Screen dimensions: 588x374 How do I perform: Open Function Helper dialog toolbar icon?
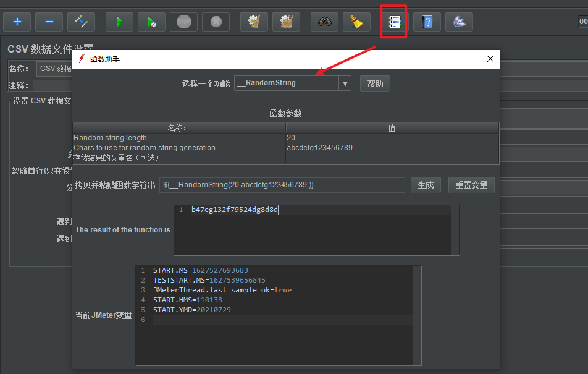point(394,22)
